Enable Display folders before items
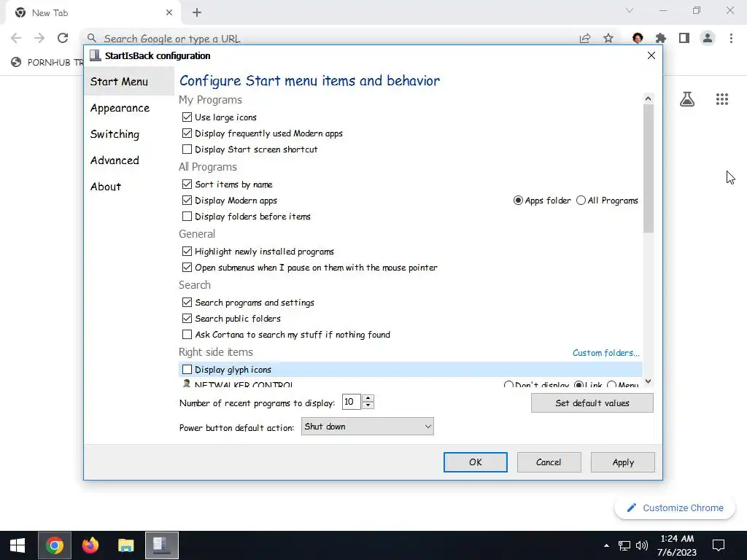This screenshot has width=747, height=560. coord(187,217)
